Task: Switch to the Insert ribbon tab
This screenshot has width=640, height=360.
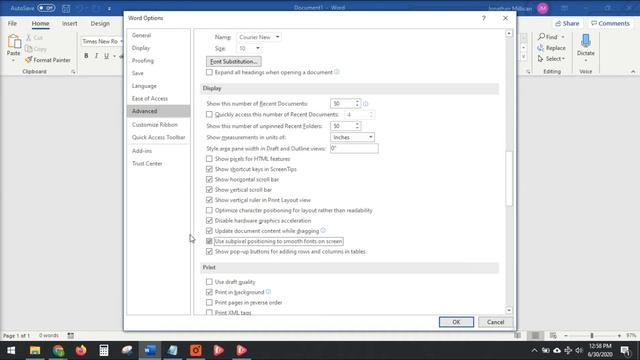Action: (70, 24)
